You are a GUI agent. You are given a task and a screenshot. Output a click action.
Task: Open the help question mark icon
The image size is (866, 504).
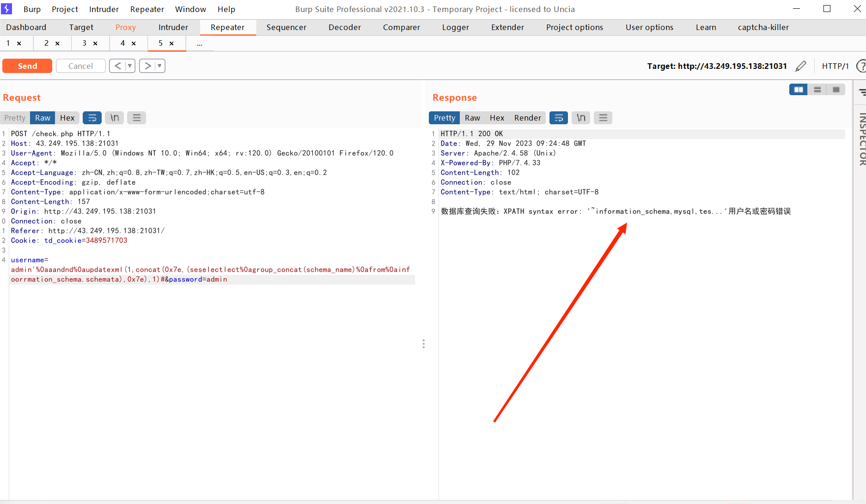[x=861, y=66]
